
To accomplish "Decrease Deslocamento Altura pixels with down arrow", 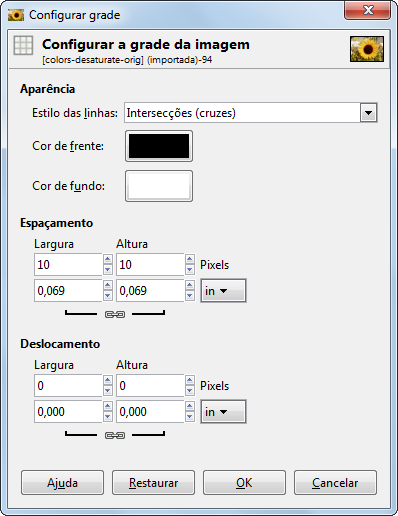I will pos(190,391).
